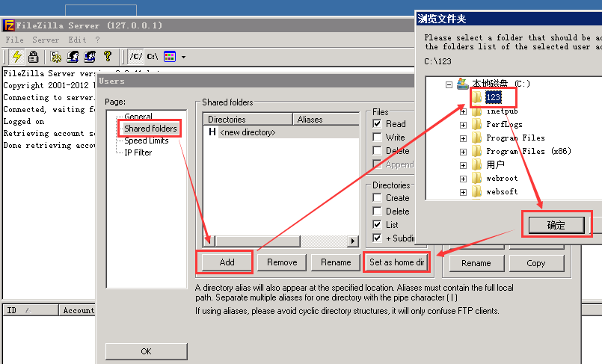Enable the Directories Create checkbox

378,198
